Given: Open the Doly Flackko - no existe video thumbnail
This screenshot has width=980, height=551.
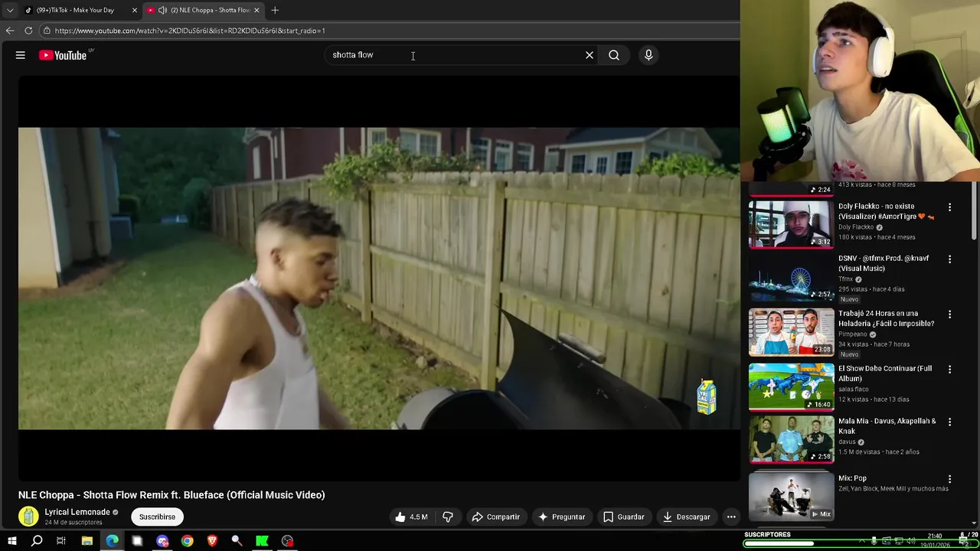Looking at the screenshot, I should coord(791,224).
